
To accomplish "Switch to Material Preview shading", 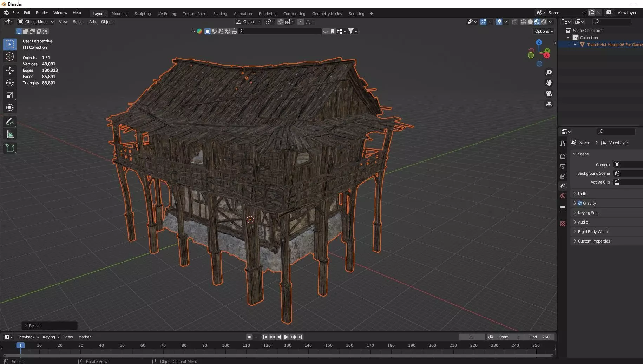I will 537,22.
